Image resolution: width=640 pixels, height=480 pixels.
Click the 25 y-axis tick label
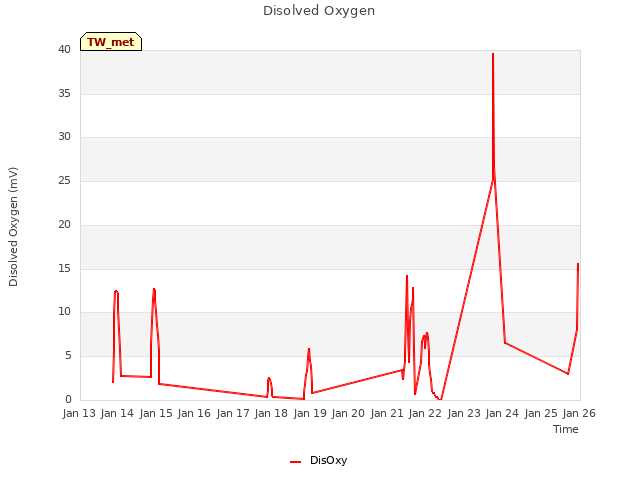(64, 181)
